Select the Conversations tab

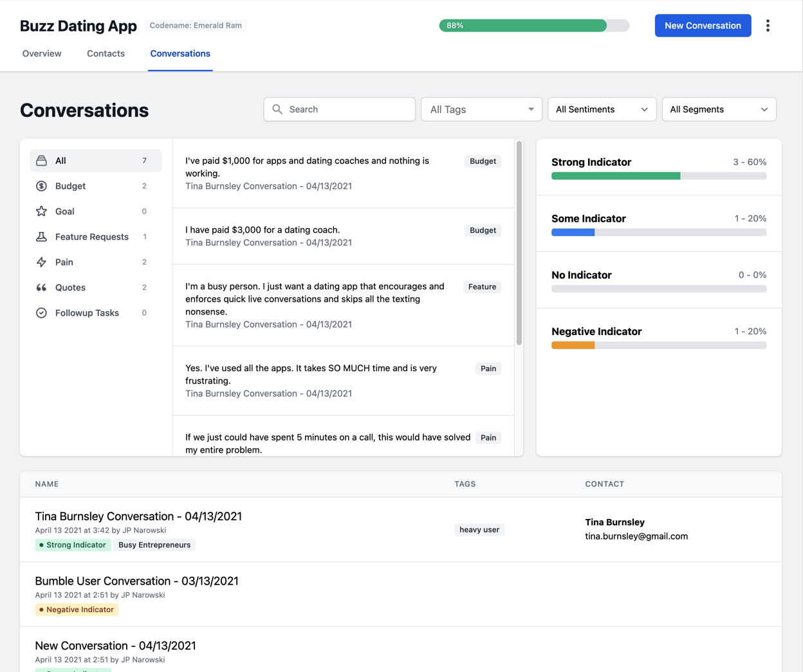180,53
